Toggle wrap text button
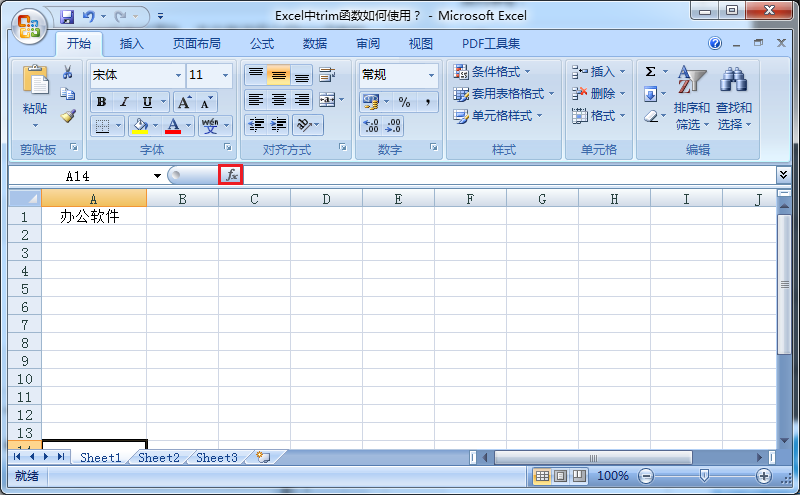The image size is (800, 495). [x=327, y=75]
